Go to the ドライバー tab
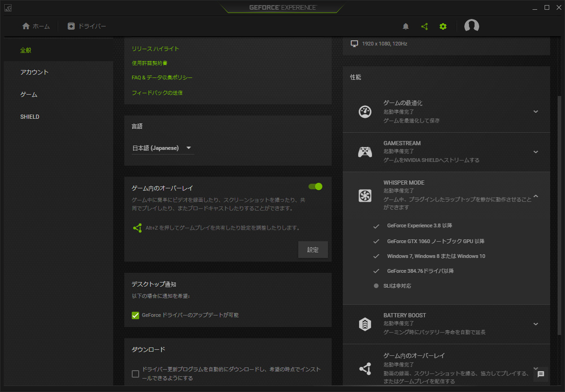The height and width of the screenshot is (392, 565). (87, 26)
